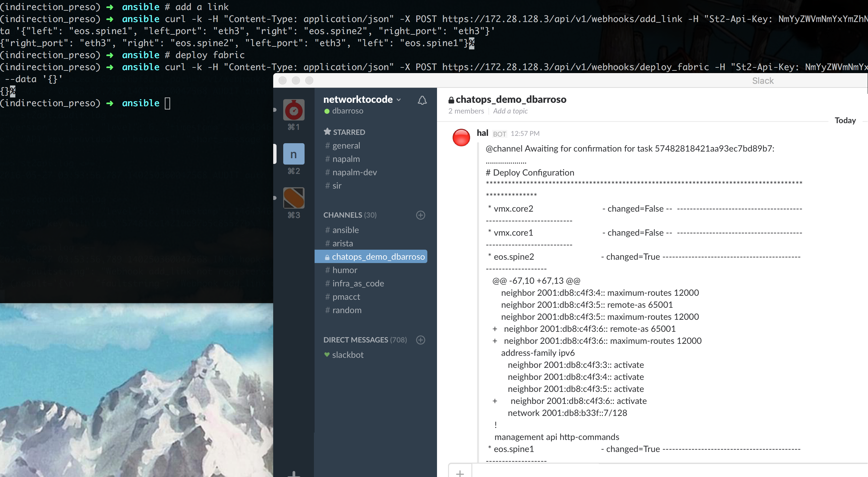Click the STARRED section header

(344, 132)
